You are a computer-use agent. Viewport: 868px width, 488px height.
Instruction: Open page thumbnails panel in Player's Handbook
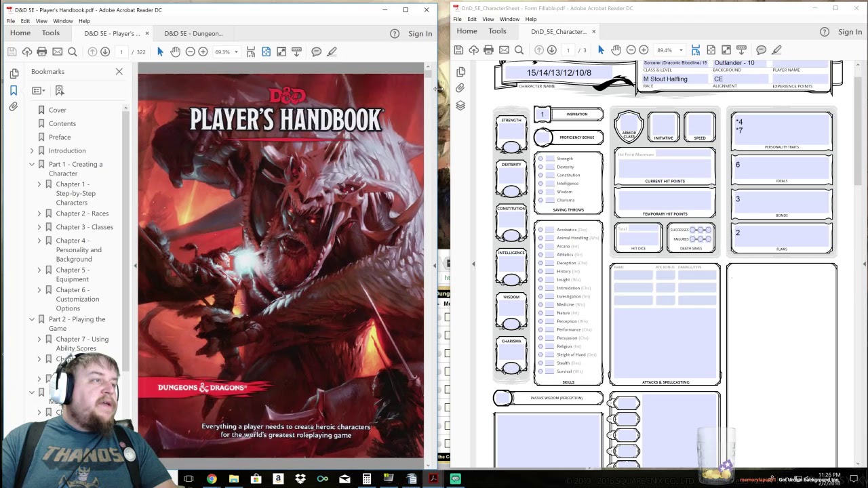(x=14, y=73)
